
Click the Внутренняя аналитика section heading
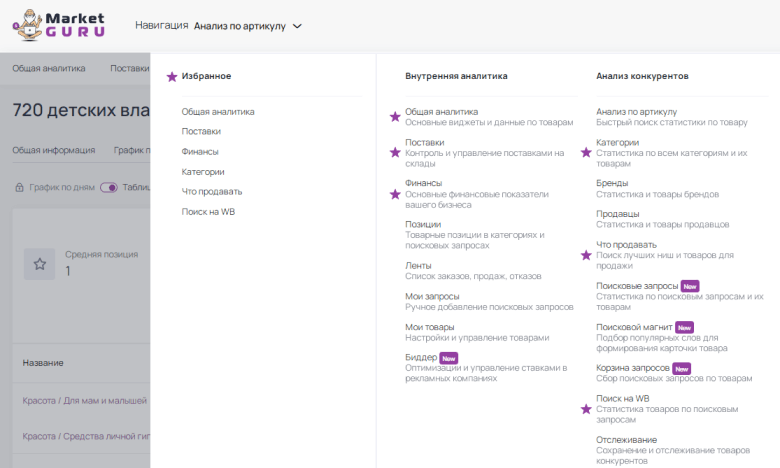pos(456,76)
